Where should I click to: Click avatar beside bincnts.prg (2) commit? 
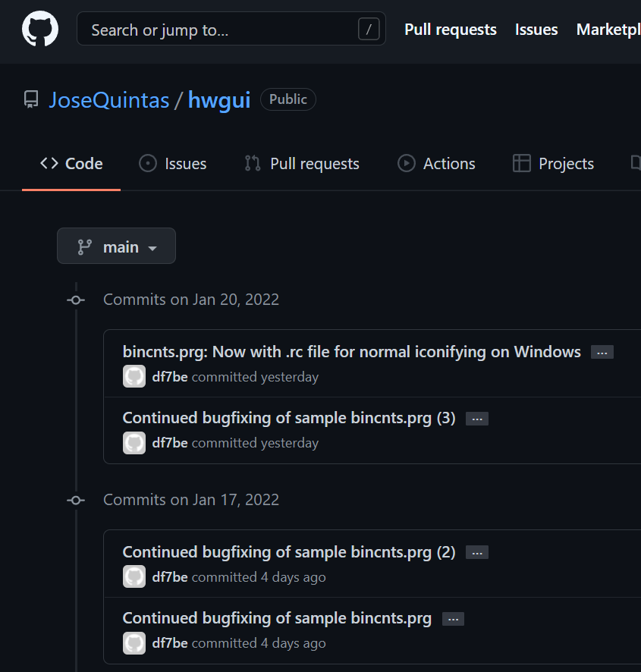point(134,577)
